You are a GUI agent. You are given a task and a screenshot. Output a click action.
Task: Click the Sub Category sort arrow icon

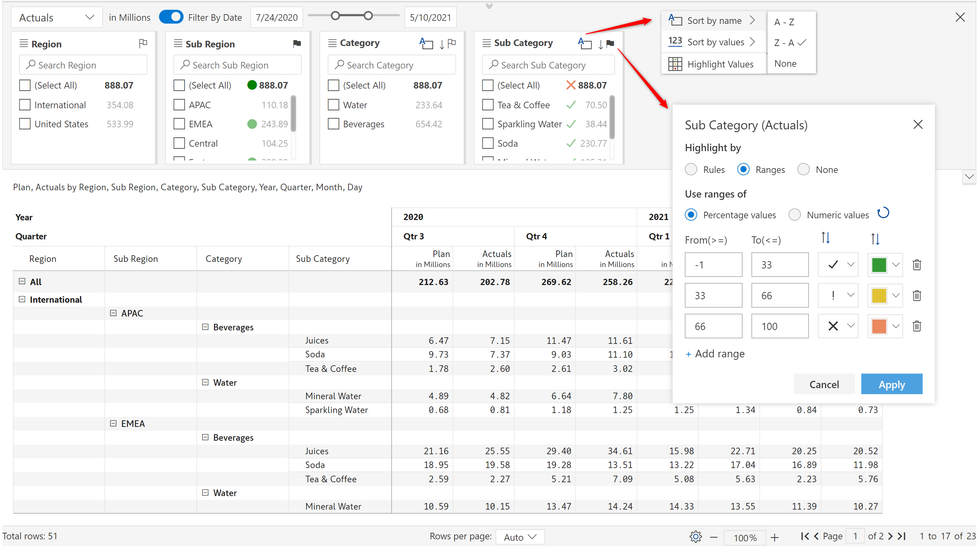click(x=600, y=44)
